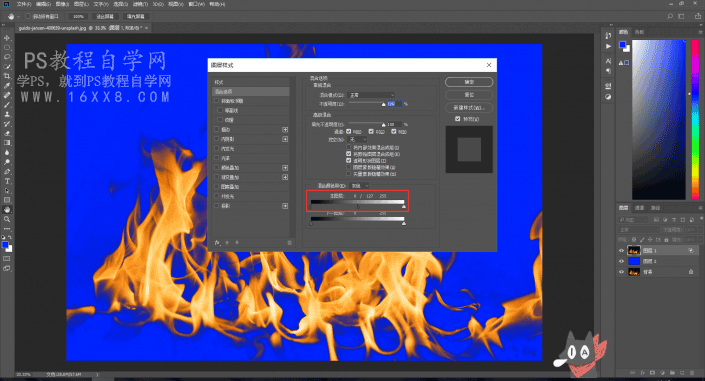The width and height of the screenshot is (705, 381).
Task: Select the Lasso tool
Action: pyautogui.click(x=7, y=57)
